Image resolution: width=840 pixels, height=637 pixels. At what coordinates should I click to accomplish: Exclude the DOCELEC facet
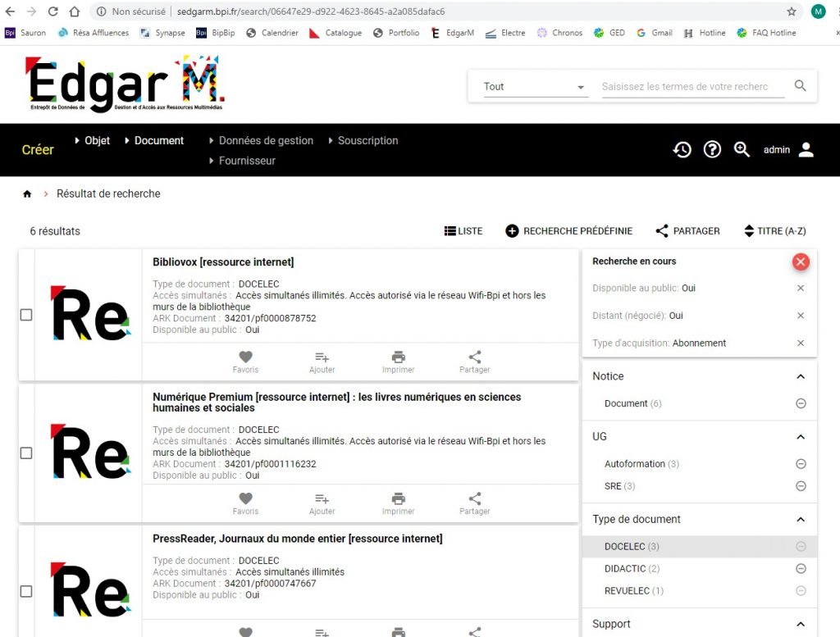coord(801,547)
